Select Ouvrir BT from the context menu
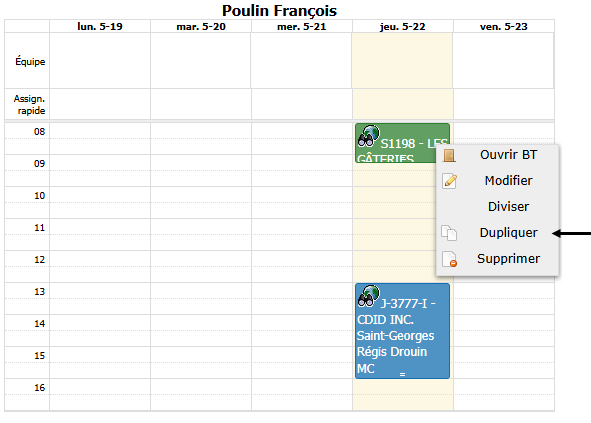This screenshot has height=423, width=591. coord(508,155)
